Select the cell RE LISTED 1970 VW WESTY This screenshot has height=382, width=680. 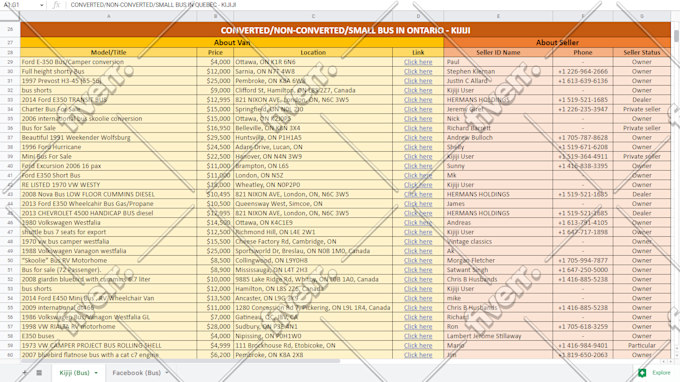click(x=108, y=185)
